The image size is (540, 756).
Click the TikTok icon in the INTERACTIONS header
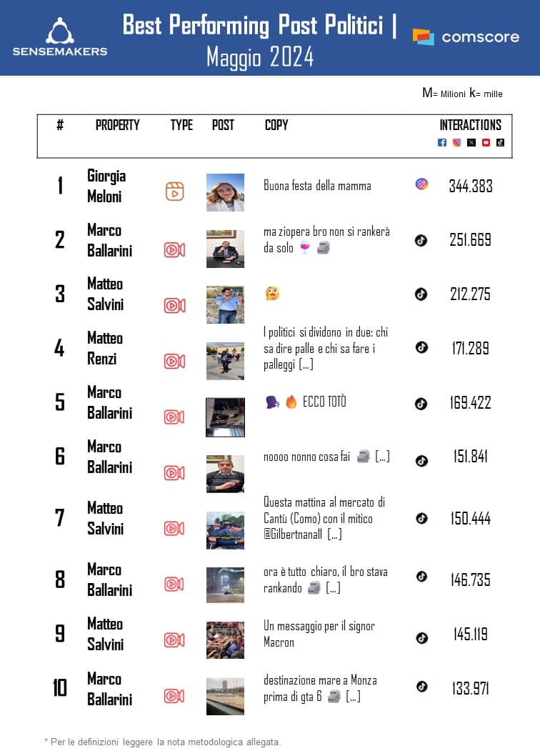pyautogui.click(x=500, y=142)
